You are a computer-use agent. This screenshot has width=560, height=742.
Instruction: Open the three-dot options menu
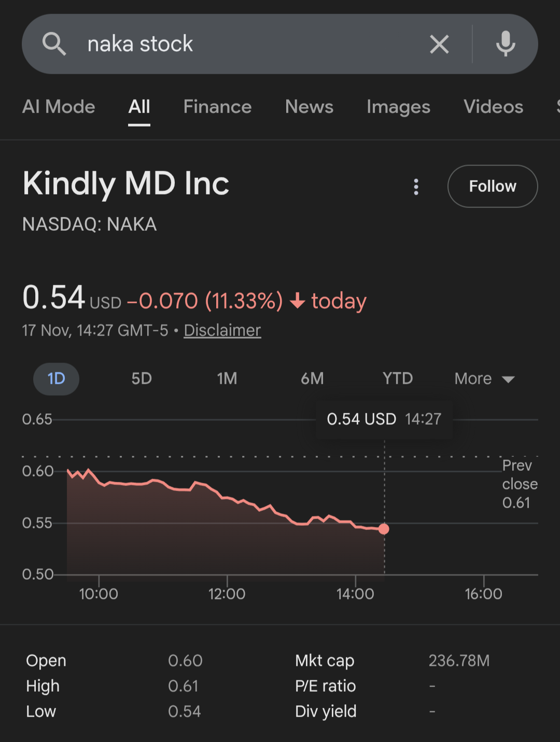(x=416, y=187)
